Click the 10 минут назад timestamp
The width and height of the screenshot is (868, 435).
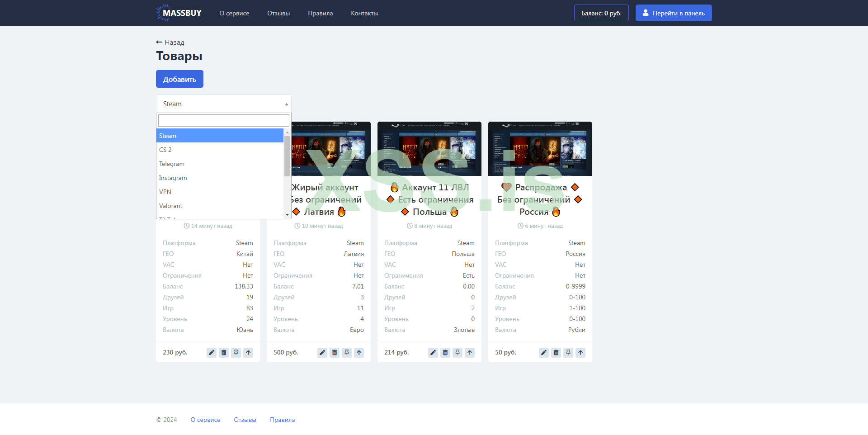(319, 226)
